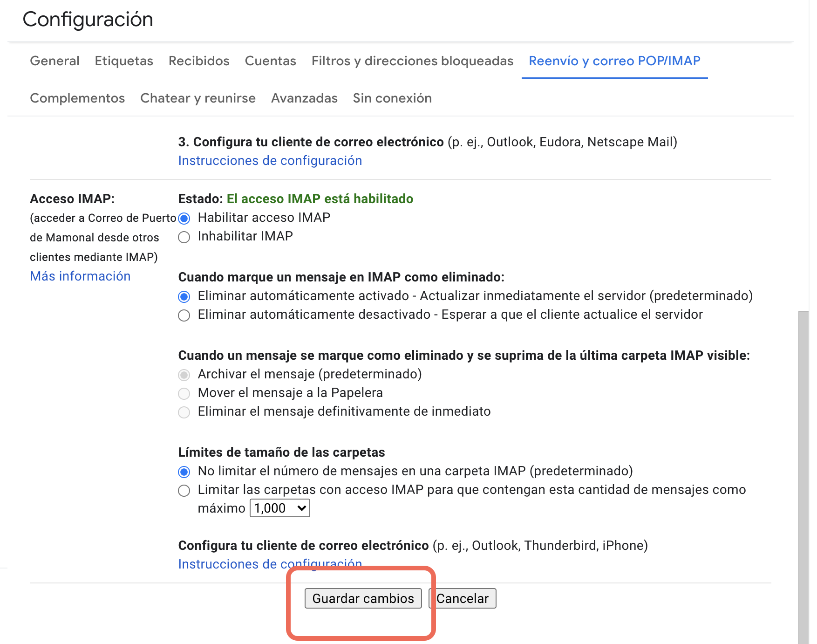
Task: Choose Limitar las carpetas con acceso IMAP
Action: click(184, 491)
